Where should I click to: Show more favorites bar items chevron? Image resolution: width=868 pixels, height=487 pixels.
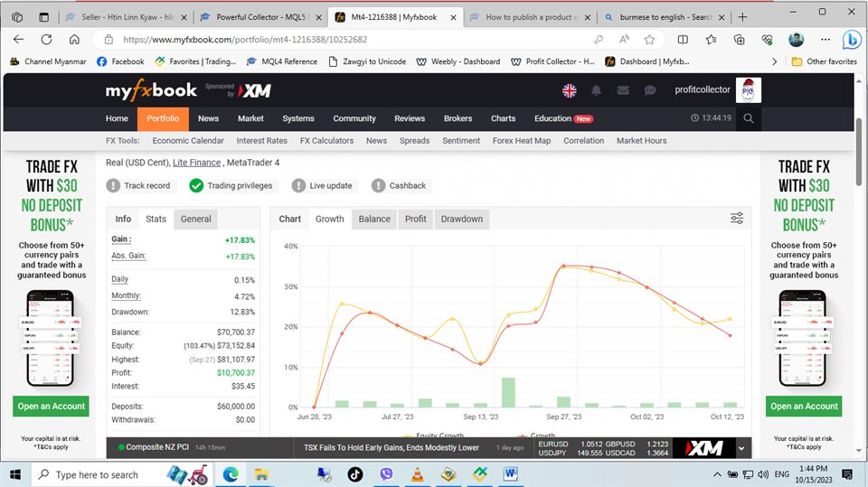(x=775, y=61)
